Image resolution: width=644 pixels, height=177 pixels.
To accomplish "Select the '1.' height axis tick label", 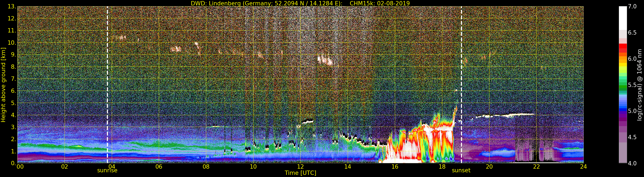I will pyautogui.click(x=13, y=151).
